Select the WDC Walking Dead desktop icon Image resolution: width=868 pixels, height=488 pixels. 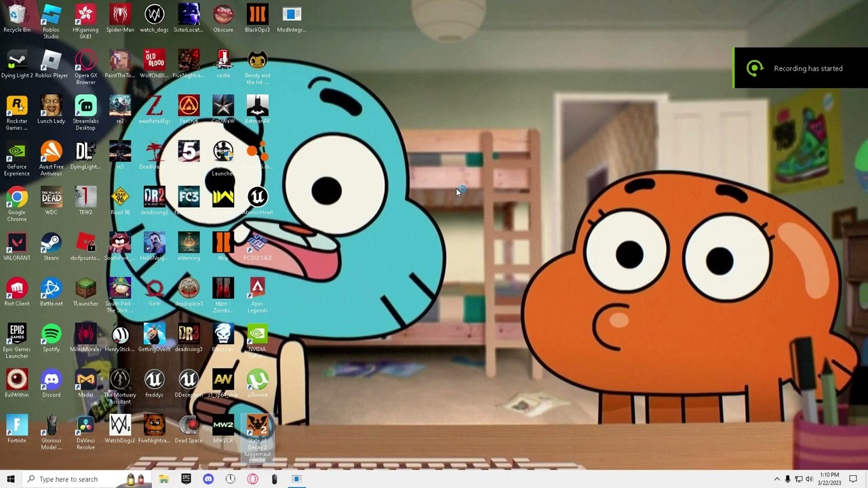click(51, 201)
